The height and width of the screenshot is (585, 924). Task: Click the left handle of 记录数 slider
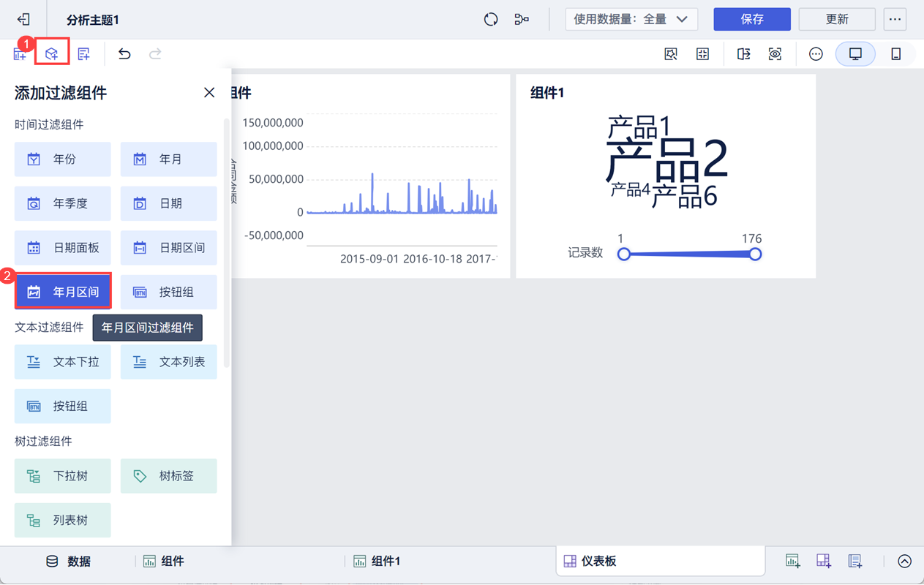point(623,254)
